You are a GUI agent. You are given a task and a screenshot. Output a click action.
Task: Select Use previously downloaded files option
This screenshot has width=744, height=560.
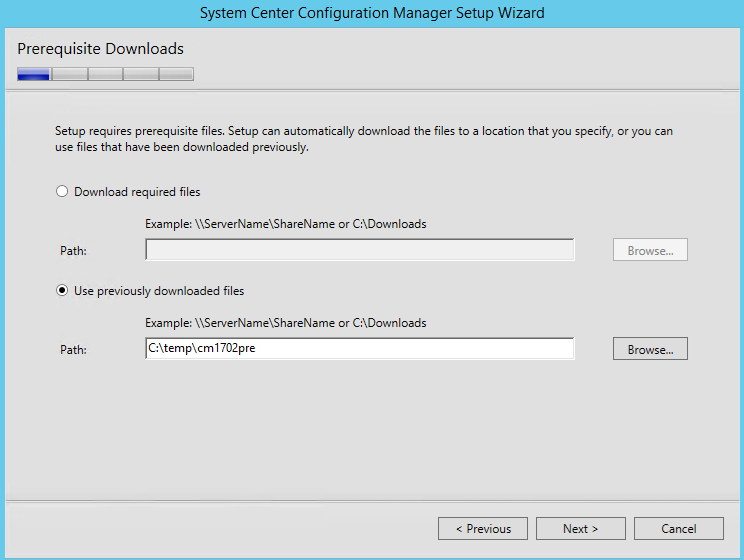(x=62, y=290)
